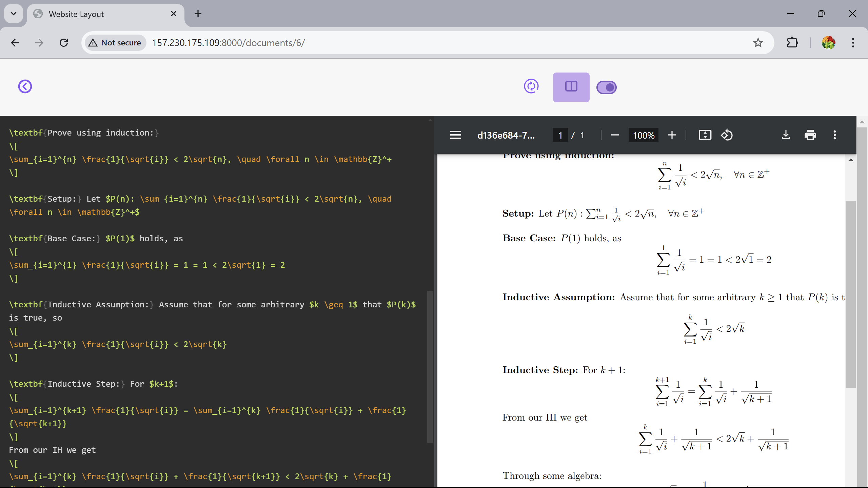Click the recompile refresh icon
The width and height of the screenshot is (868, 488).
point(531,86)
